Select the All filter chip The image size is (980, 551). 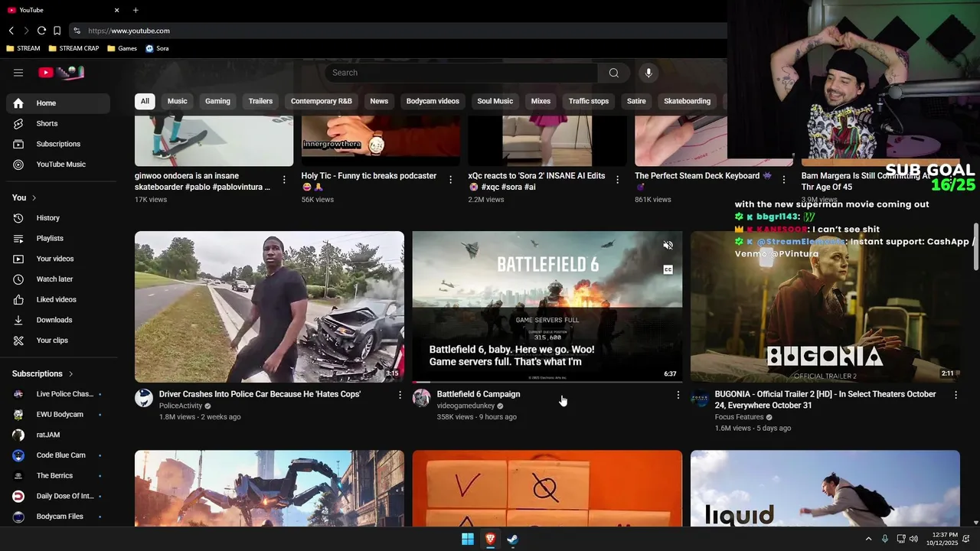click(145, 101)
